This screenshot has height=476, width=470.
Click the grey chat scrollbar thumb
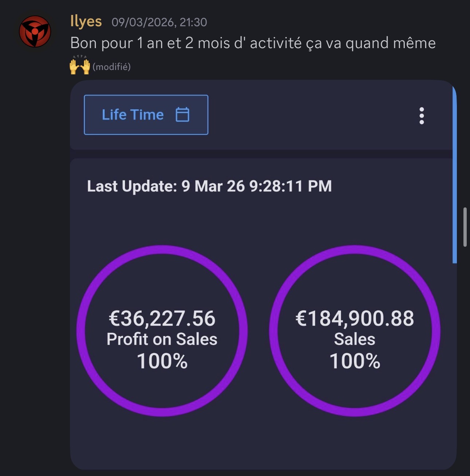(x=465, y=227)
